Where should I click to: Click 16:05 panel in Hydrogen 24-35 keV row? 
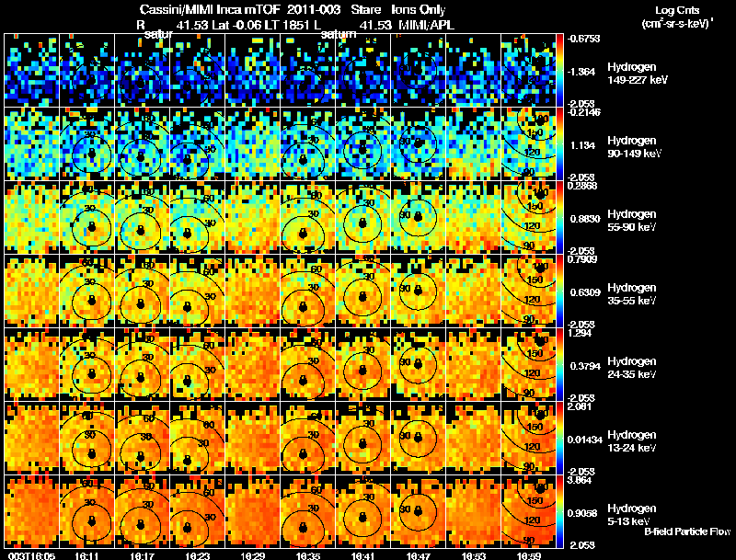pyautogui.click(x=32, y=364)
